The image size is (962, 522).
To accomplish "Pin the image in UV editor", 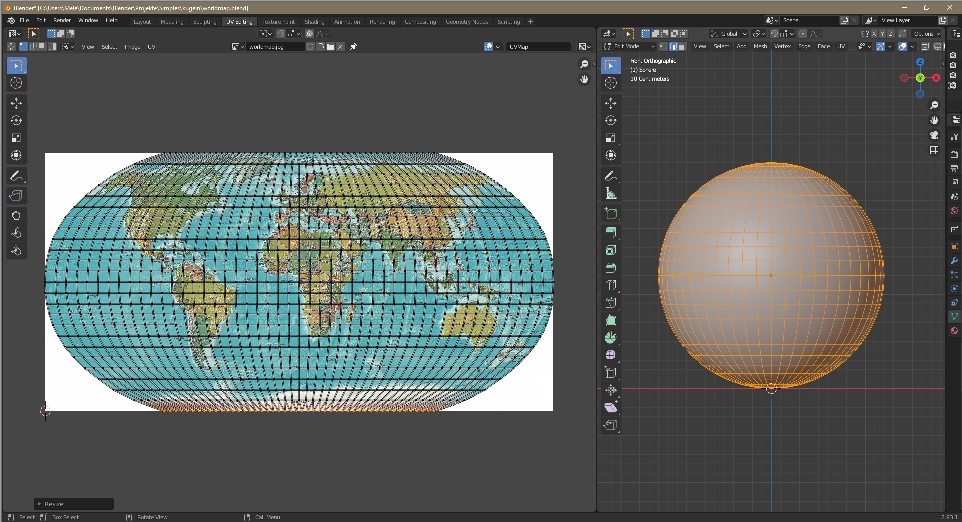I will coord(353,47).
